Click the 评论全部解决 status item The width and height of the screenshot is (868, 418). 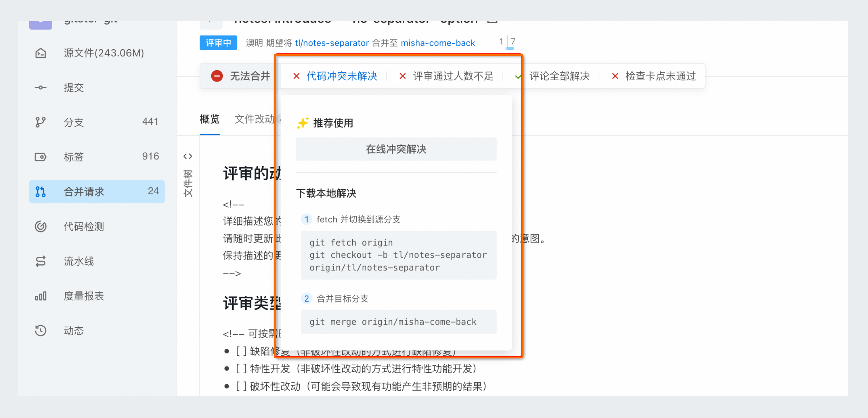(x=559, y=76)
